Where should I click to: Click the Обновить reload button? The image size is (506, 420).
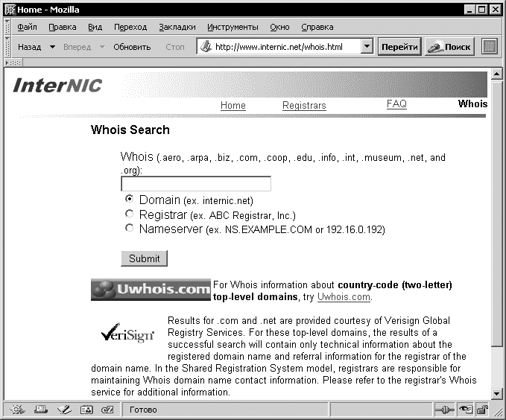[132, 47]
